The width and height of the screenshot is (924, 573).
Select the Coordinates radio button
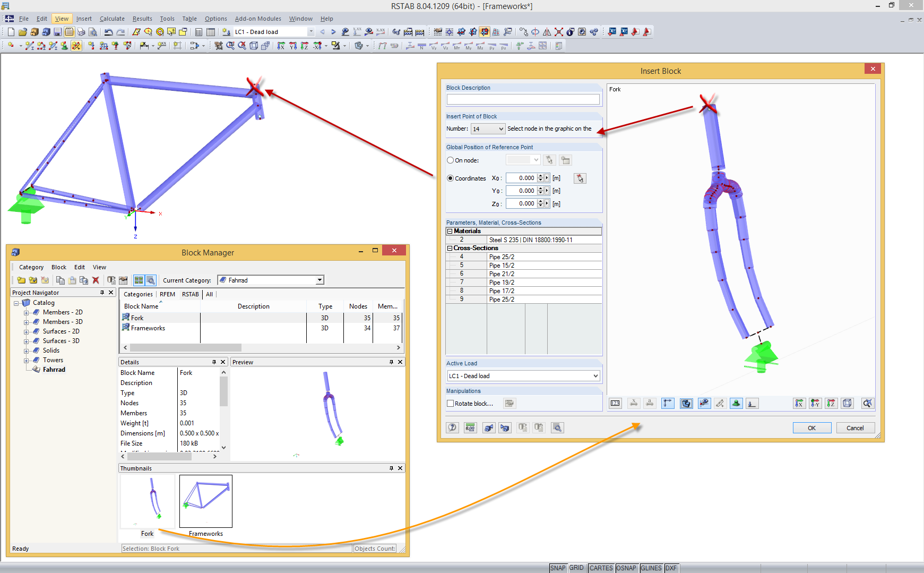tap(450, 178)
